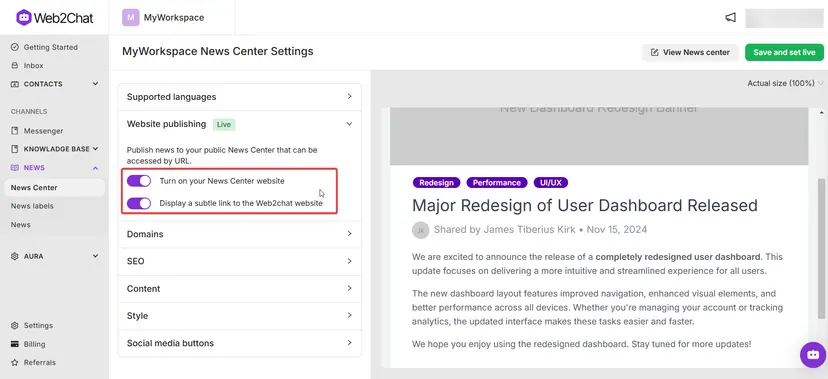This screenshot has height=379, width=828.
Task: Select News labels in sidebar menu
Action: click(32, 206)
